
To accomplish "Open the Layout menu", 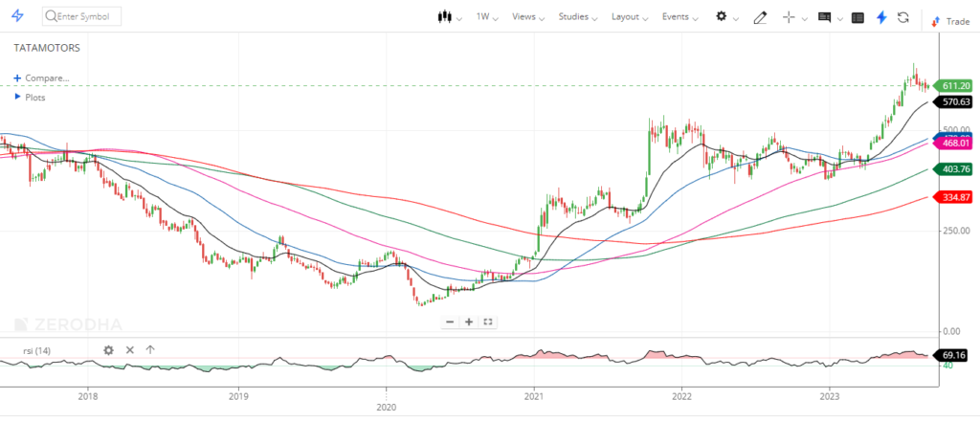I will pos(630,17).
